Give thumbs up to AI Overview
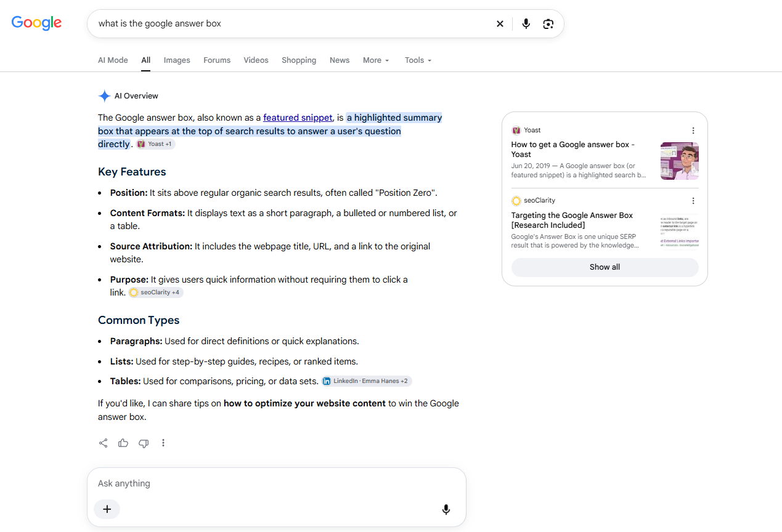 pos(123,443)
